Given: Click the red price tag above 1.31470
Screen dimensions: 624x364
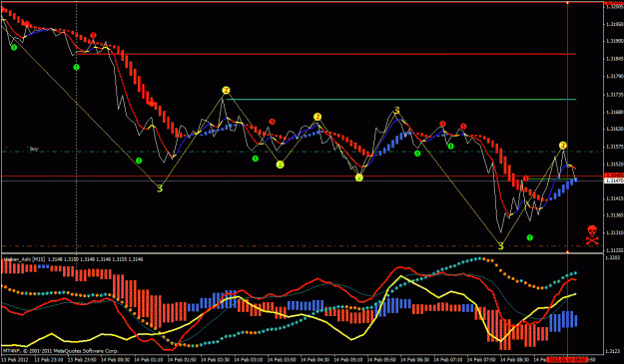Looking at the screenshot, I should point(614,176).
